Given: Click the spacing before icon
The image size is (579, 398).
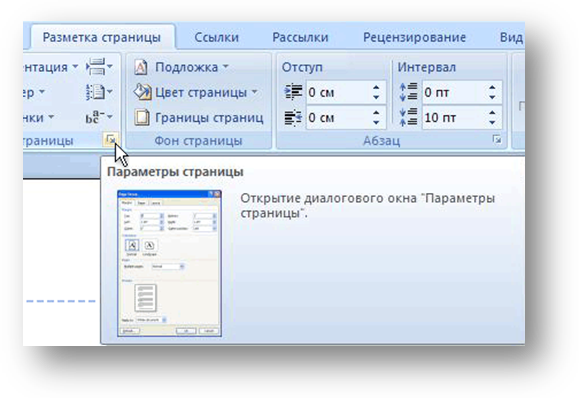Looking at the screenshot, I should [409, 92].
